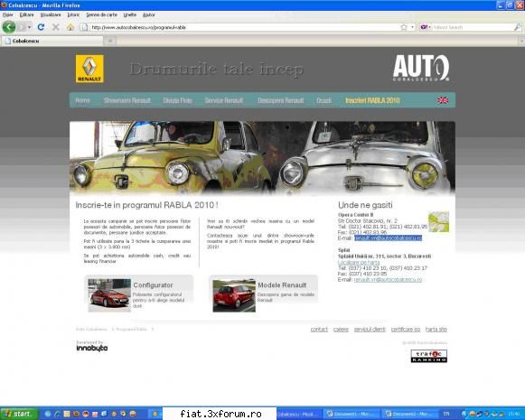Image resolution: width=525 pixels, height=420 pixels.
Task: Open the Istoric menu
Action: click(73, 15)
